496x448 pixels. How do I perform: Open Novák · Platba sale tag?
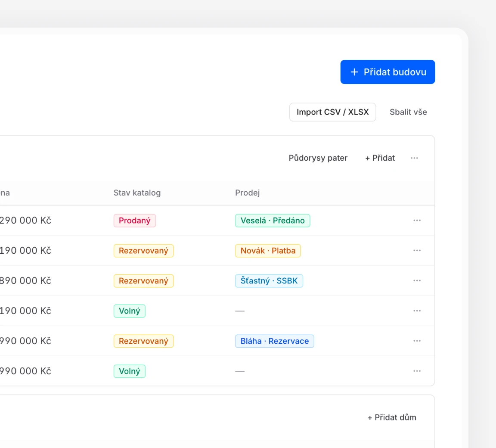tap(268, 251)
